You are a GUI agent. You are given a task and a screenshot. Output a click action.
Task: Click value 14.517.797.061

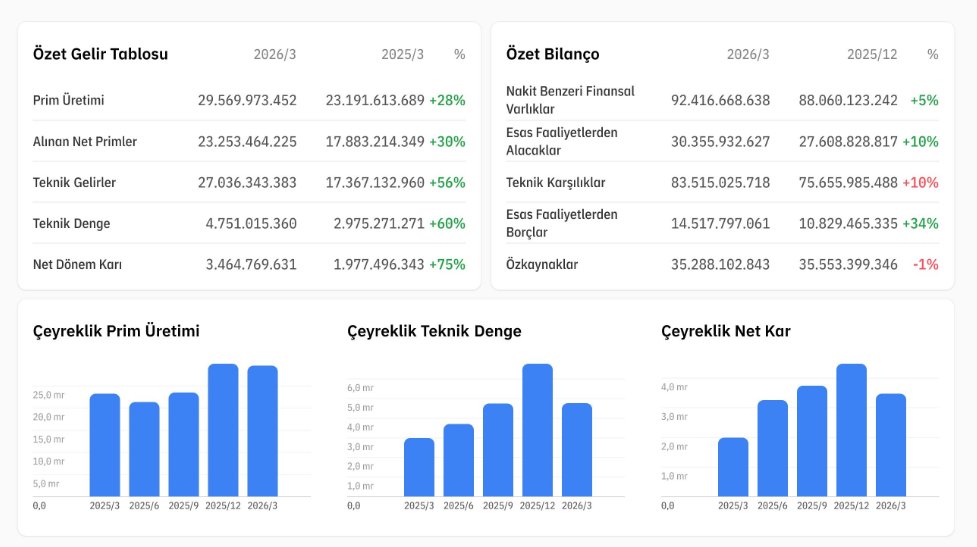pos(720,224)
